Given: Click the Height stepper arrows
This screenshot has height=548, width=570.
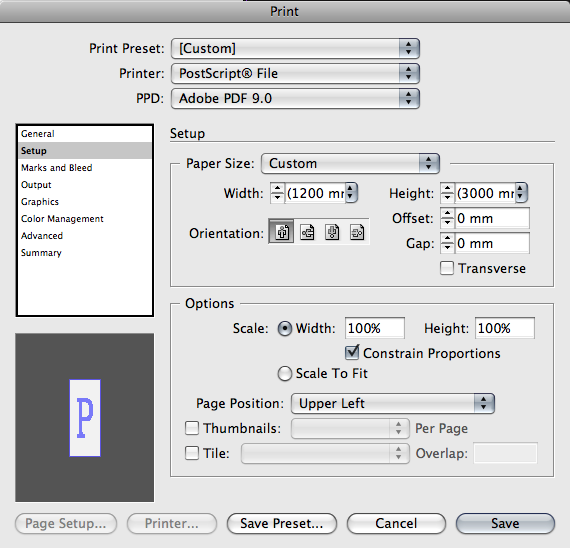Looking at the screenshot, I should pyautogui.click(x=447, y=193).
